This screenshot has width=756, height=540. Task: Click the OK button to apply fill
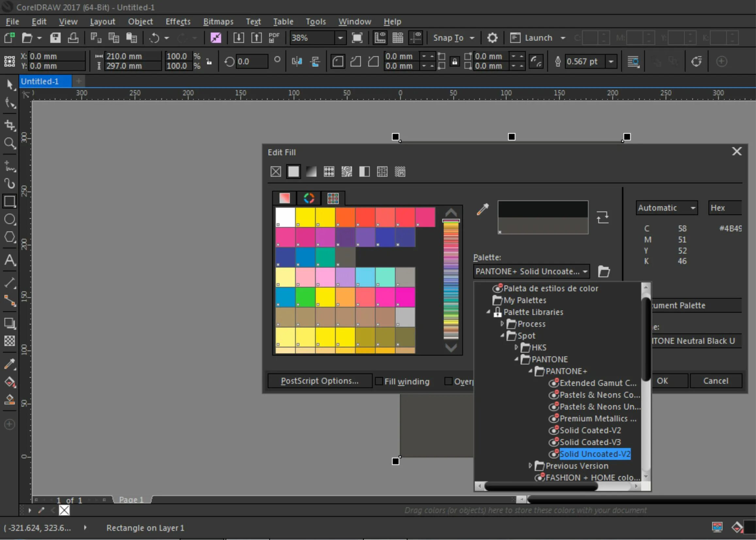pos(663,381)
